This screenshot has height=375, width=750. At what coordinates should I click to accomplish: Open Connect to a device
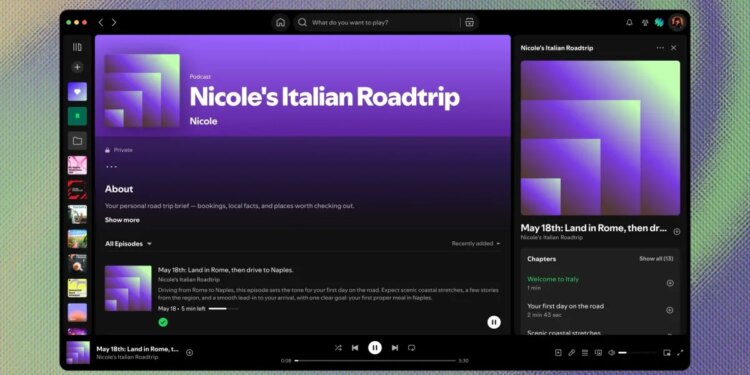598,353
